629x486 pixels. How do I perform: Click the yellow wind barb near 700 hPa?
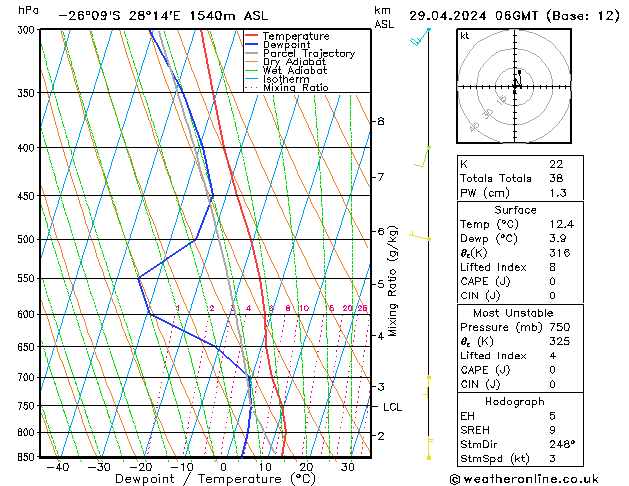(427, 386)
